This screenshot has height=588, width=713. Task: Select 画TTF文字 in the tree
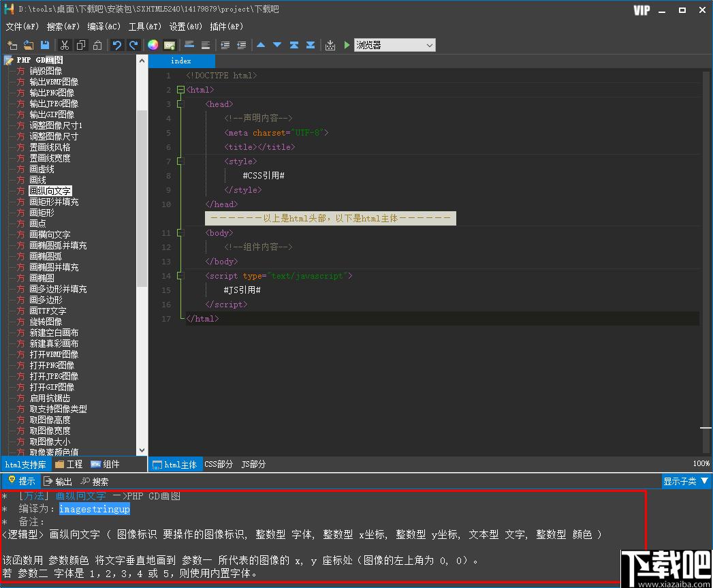[x=48, y=311]
